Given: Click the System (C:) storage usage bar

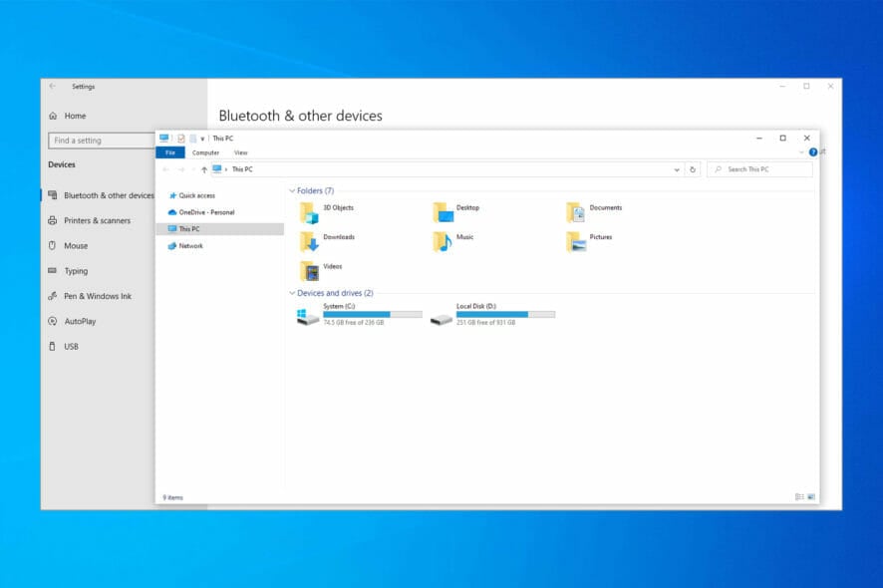Looking at the screenshot, I should pyautogui.click(x=373, y=314).
